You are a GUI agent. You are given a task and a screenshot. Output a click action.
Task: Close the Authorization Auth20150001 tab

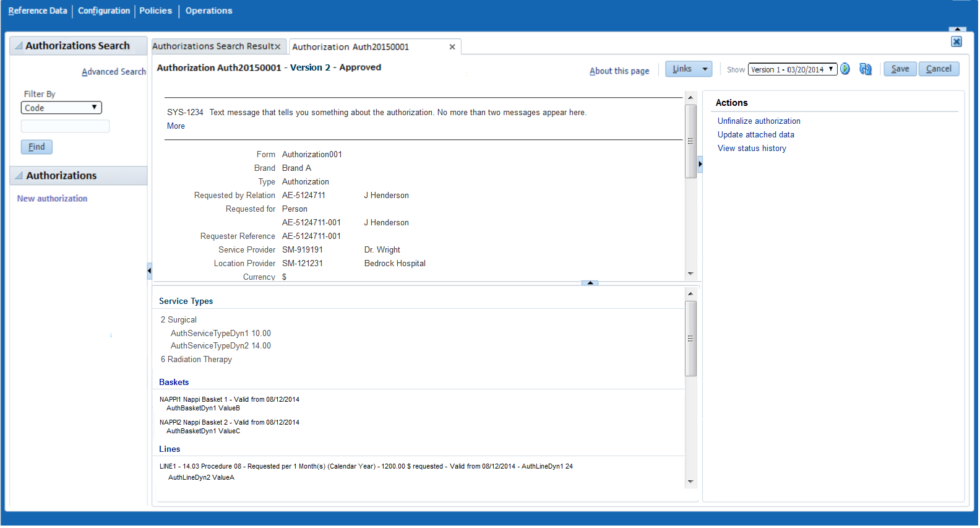tap(452, 47)
